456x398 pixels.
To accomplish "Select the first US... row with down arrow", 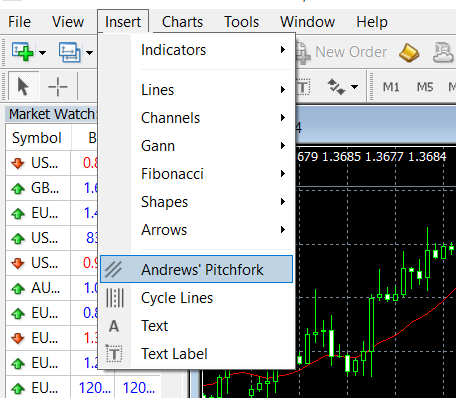I will pyautogui.click(x=52, y=163).
